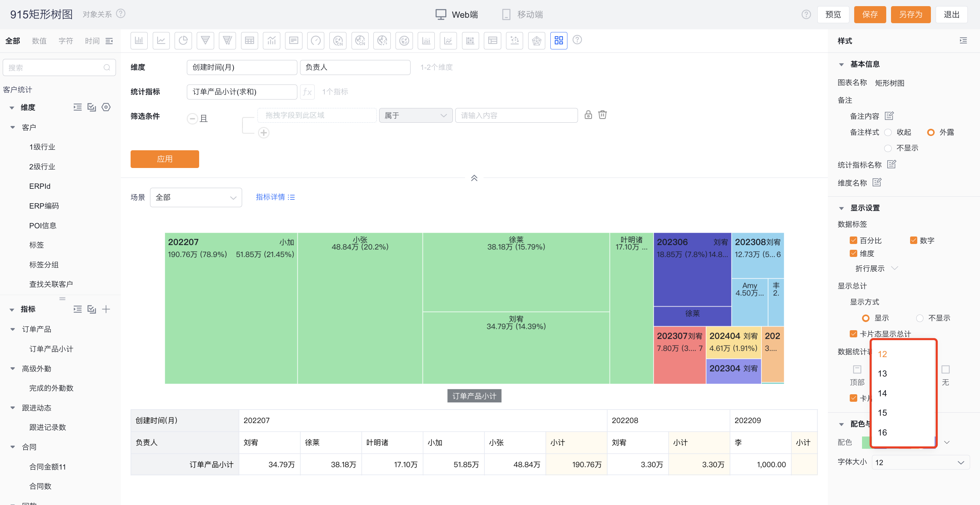Click the lock filter condition icon
Image resolution: width=980 pixels, height=505 pixels.
coord(588,114)
